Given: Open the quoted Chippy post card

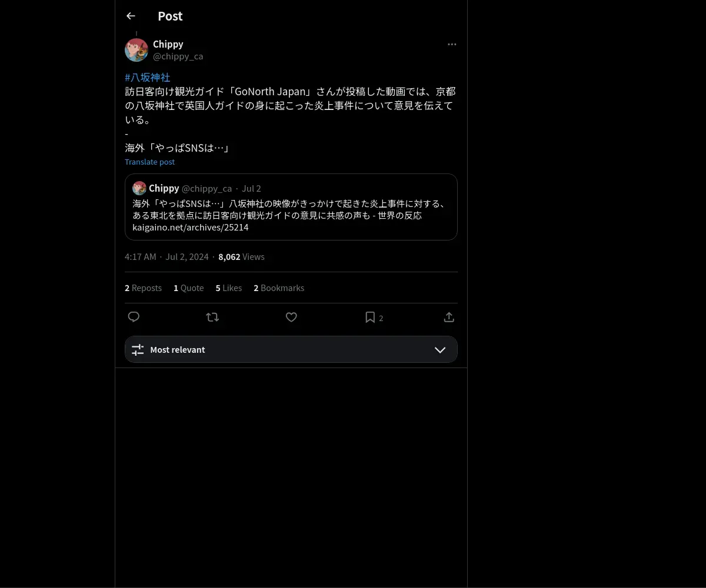Looking at the screenshot, I should [x=291, y=207].
